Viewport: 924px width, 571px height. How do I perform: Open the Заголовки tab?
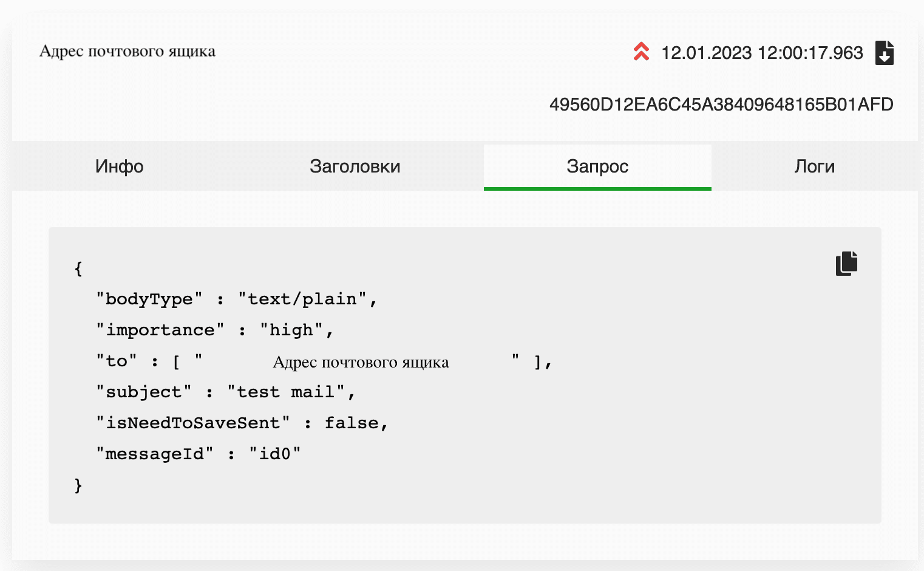(x=355, y=166)
